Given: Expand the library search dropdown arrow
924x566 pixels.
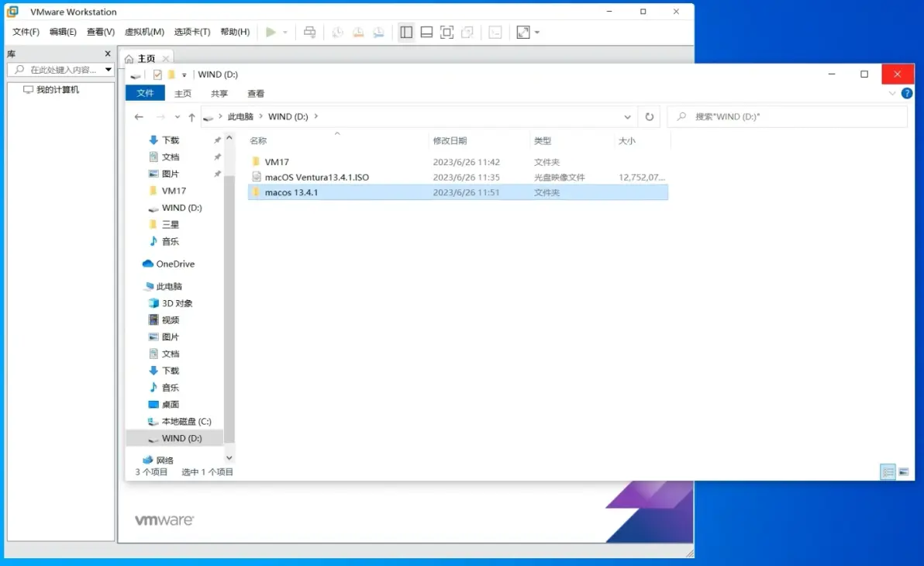Looking at the screenshot, I should pos(109,70).
